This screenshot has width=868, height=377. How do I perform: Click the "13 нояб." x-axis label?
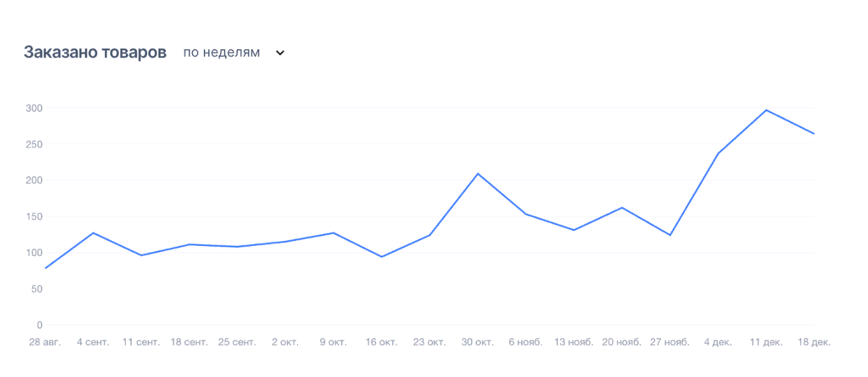574,342
